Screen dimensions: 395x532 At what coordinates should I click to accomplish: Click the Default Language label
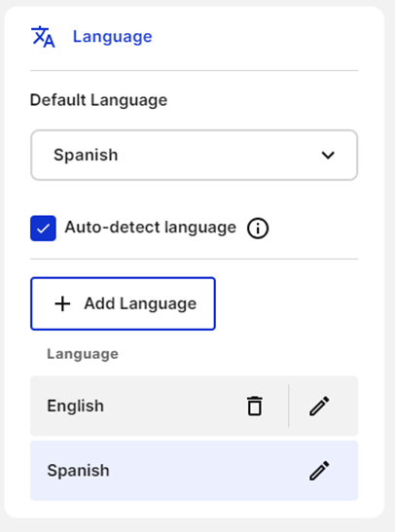pyautogui.click(x=99, y=100)
